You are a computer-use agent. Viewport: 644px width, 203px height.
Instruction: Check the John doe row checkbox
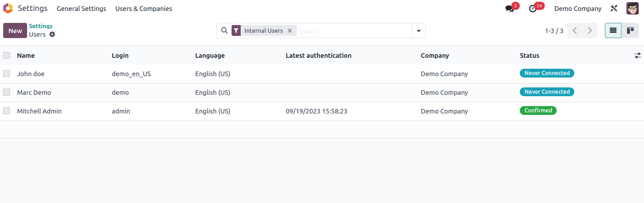[x=7, y=74]
